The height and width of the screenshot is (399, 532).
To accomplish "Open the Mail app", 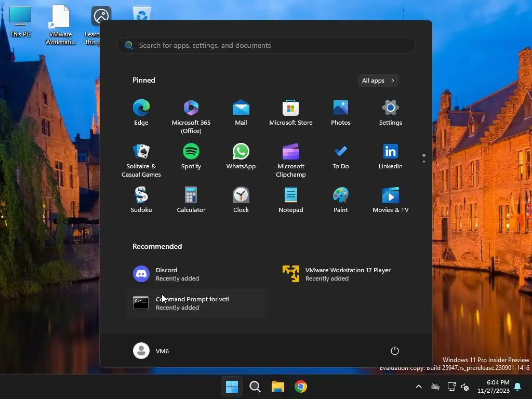I will coord(241,113).
